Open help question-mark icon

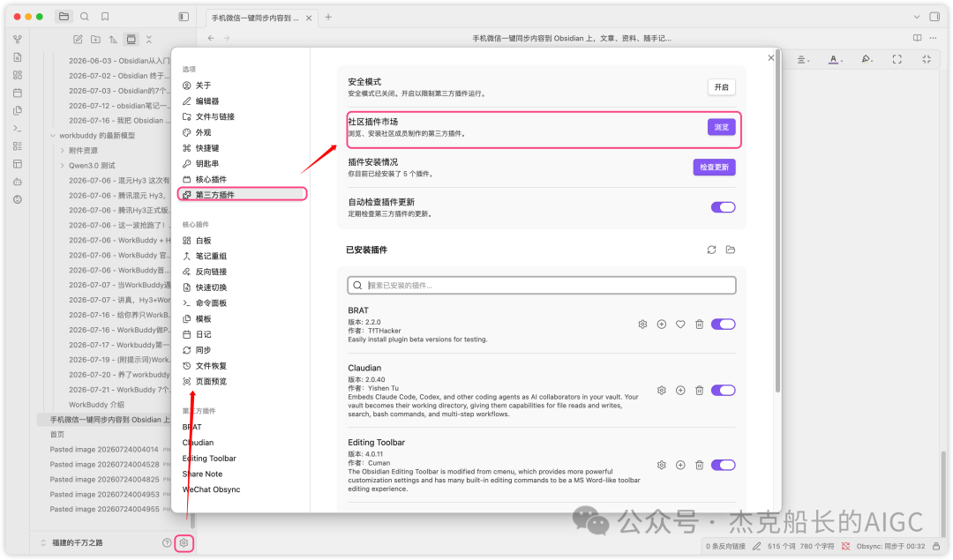tap(167, 543)
